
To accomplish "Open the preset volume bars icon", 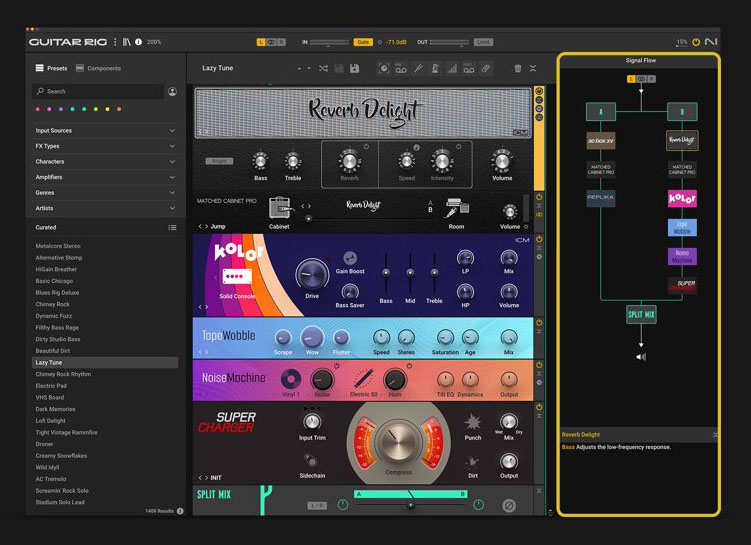I will 452,68.
